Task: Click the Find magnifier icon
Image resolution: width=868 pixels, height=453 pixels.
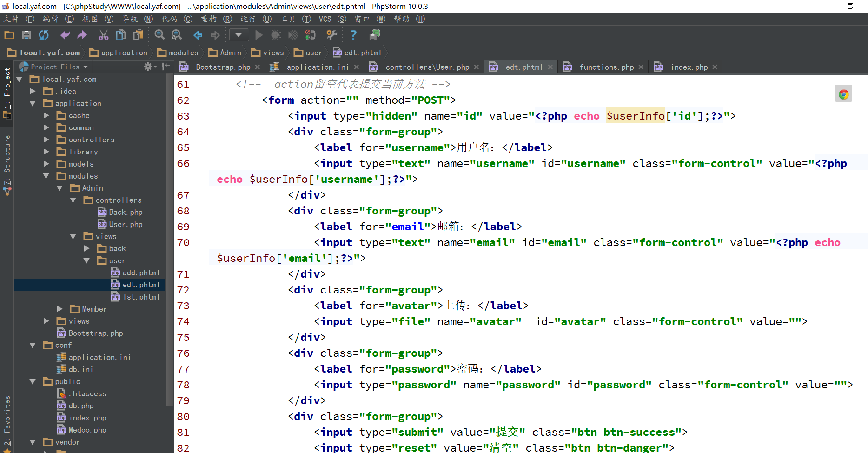Action: tap(159, 35)
